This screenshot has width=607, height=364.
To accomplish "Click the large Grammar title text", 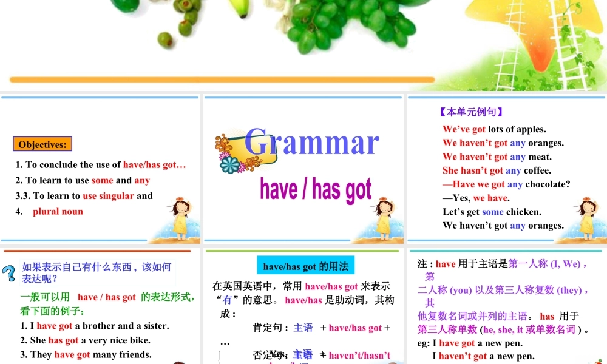I will pyautogui.click(x=313, y=144).
